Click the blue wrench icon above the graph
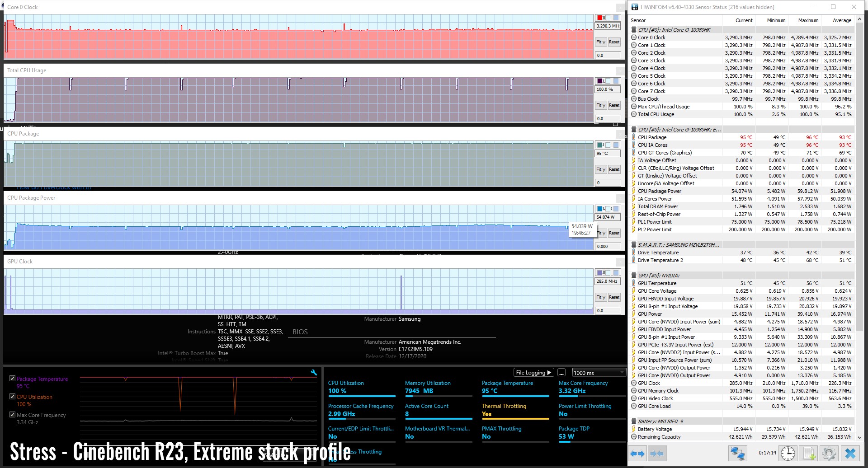Viewport: 868px width, 468px height. pos(314,373)
